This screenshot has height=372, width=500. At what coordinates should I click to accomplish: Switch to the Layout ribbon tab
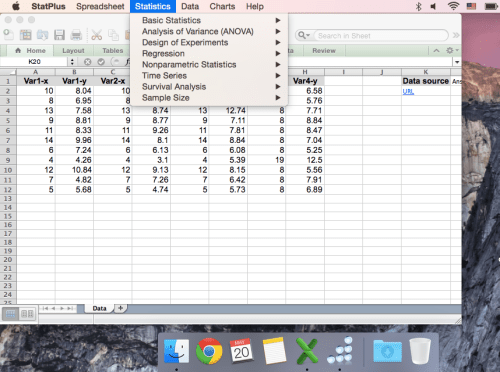73,50
